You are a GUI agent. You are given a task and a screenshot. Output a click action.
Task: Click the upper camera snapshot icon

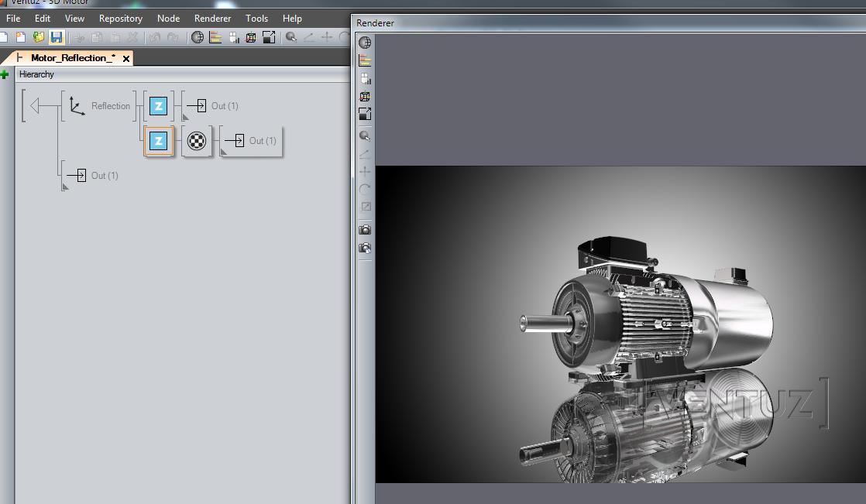(x=365, y=230)
